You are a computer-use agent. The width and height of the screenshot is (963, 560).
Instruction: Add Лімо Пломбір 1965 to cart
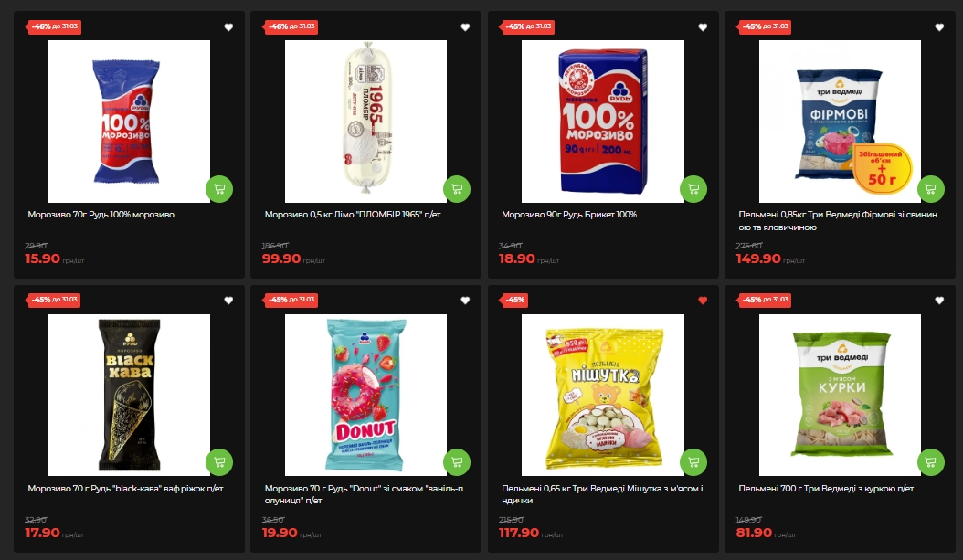pyautogui.click(x=456, y=188)
